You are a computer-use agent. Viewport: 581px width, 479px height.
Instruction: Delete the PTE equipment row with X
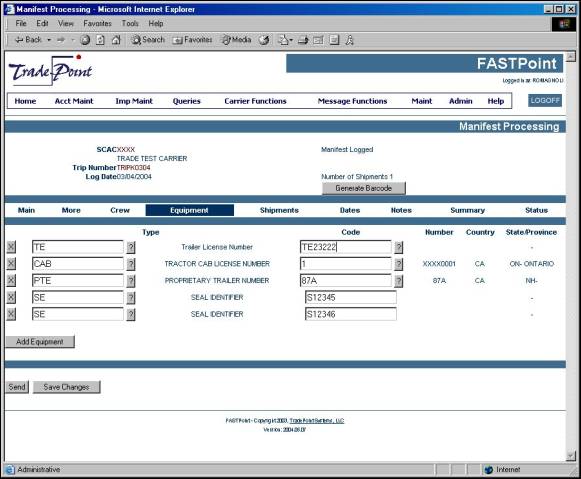pos(11,280)
